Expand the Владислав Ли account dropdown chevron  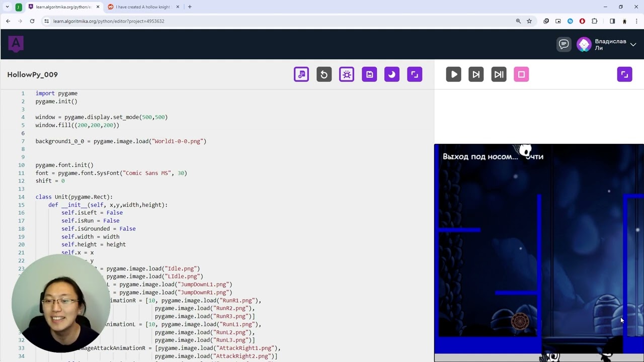click(633, 44)
